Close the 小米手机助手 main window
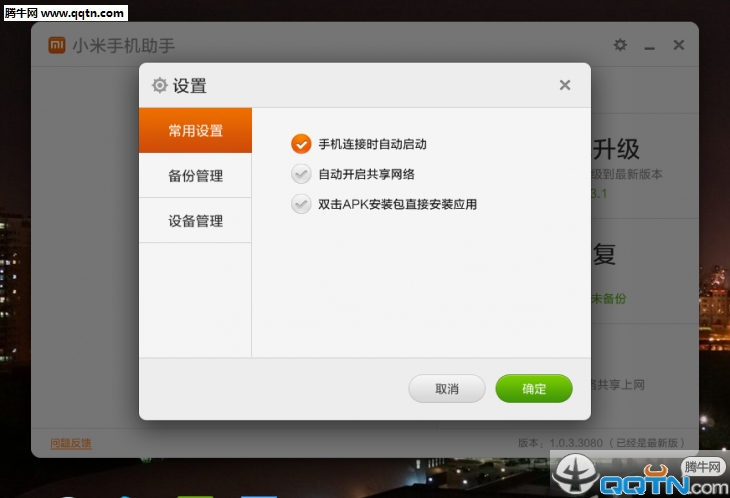 click(679, 45)
